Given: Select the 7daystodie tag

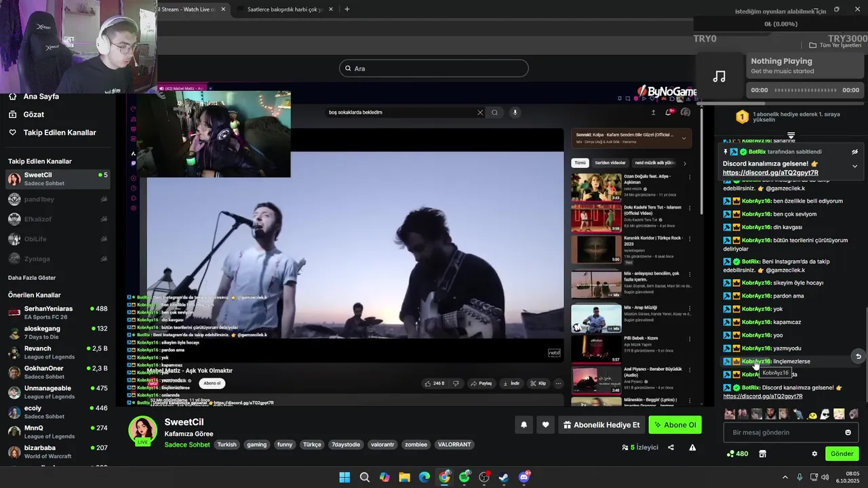Looking at the screenshot, I should [346, 445].
